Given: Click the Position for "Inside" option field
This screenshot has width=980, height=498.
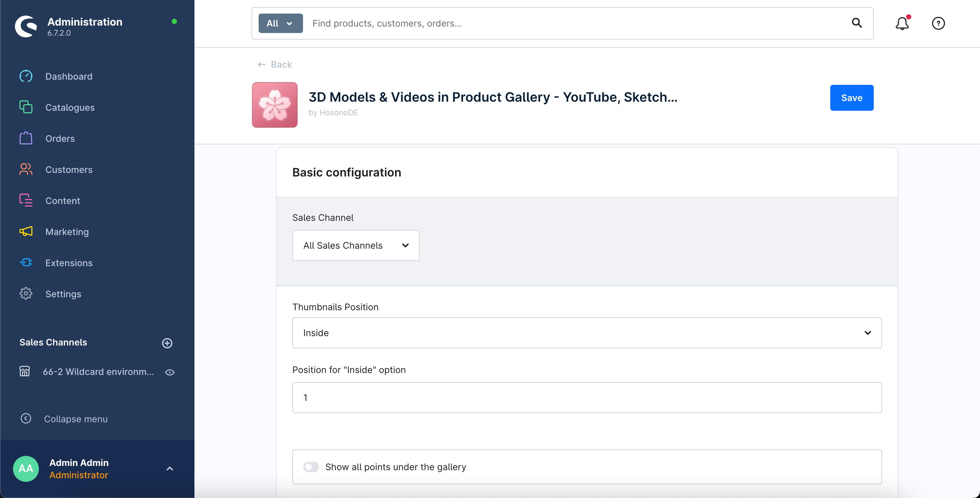Looking at the screenshot, I should tap(587, 398).
